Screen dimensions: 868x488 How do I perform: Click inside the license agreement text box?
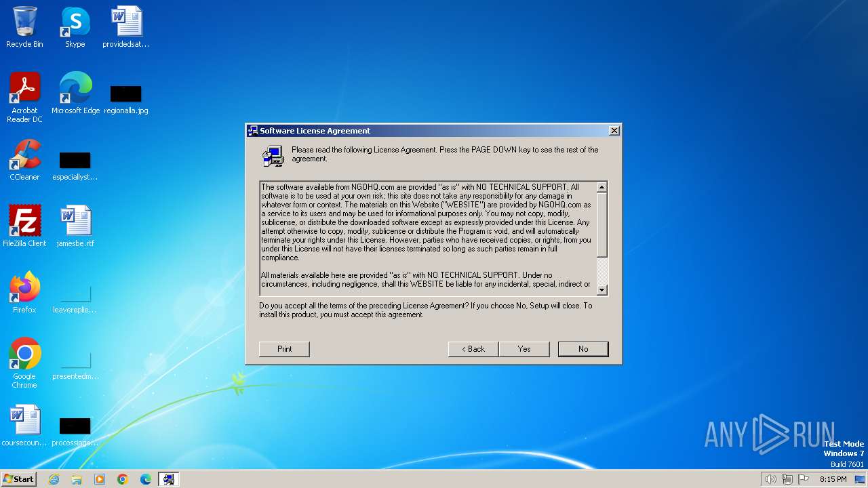click(428, 239)
